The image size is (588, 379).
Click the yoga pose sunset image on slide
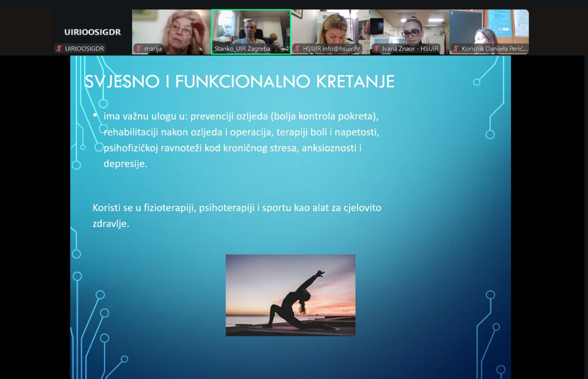[291, 295]
